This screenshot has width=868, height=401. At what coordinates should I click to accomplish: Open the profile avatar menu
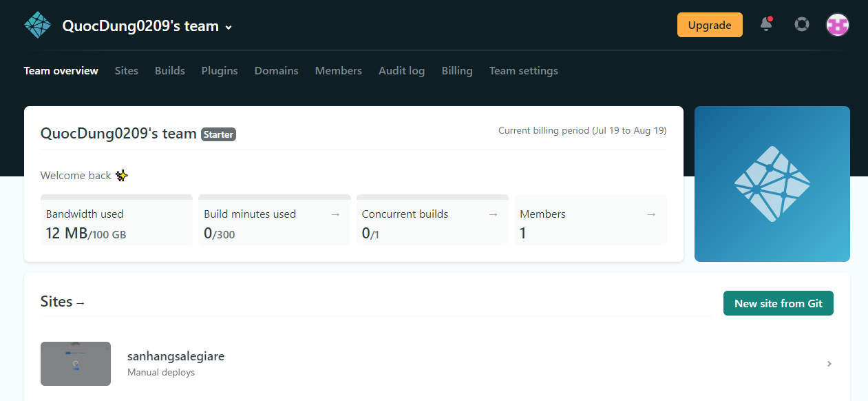[x=837, y=24]
